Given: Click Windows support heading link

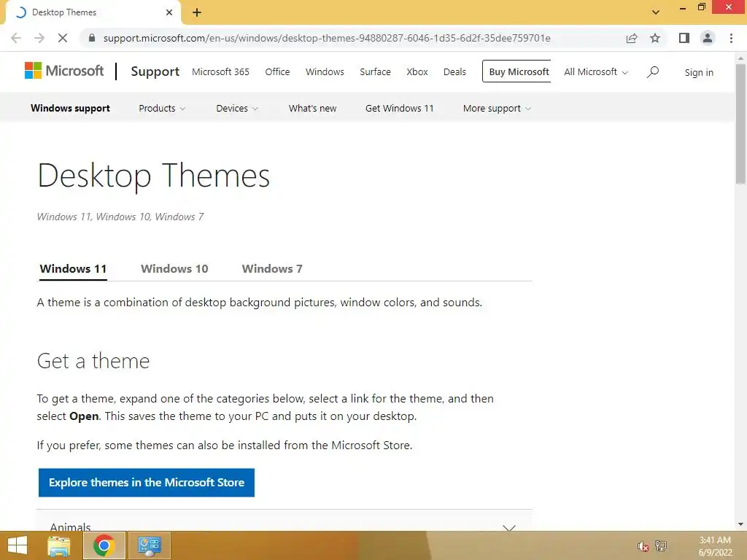Looking at the screenshot, I should (x=70, y=109).
